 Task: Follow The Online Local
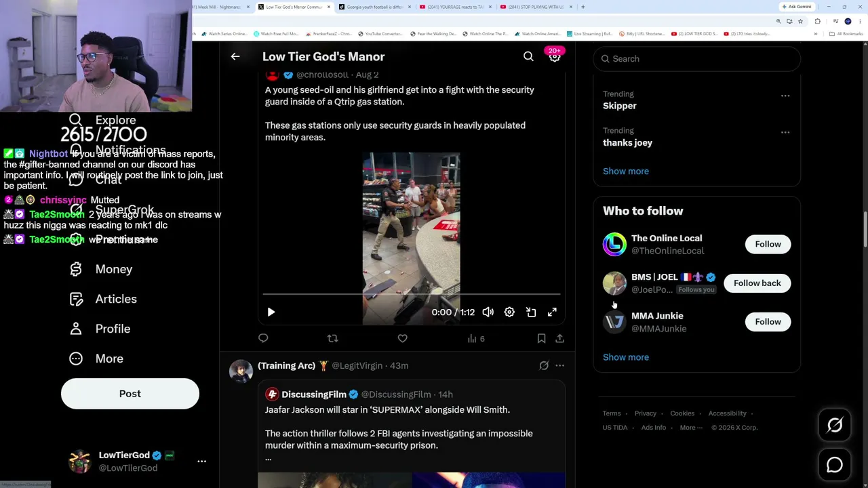[768, 244]
